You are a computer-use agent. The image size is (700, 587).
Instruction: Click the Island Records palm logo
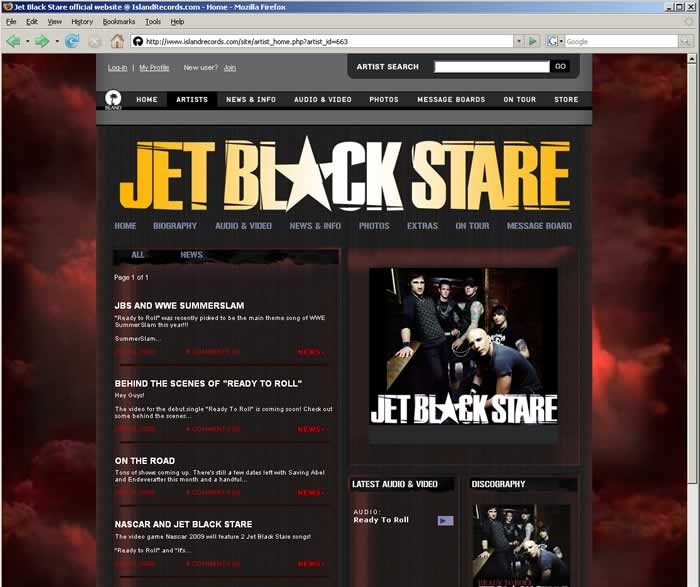coord(113,100)
